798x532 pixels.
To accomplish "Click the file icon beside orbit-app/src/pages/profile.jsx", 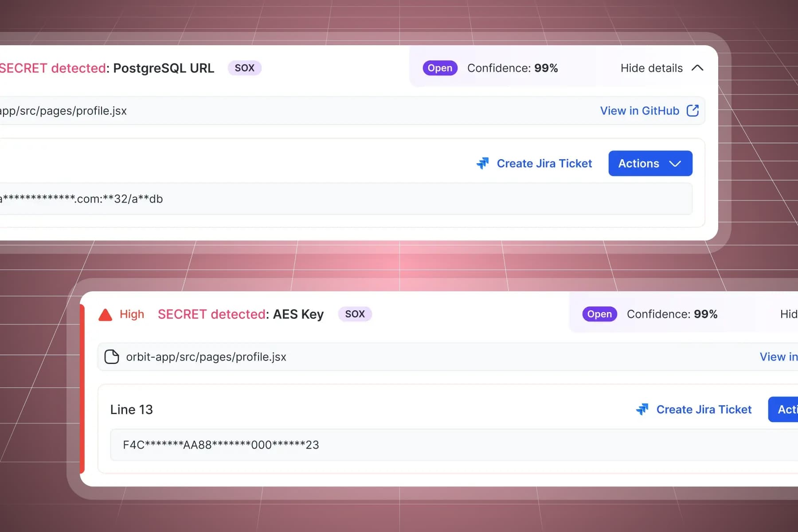I will click(112, 357).
